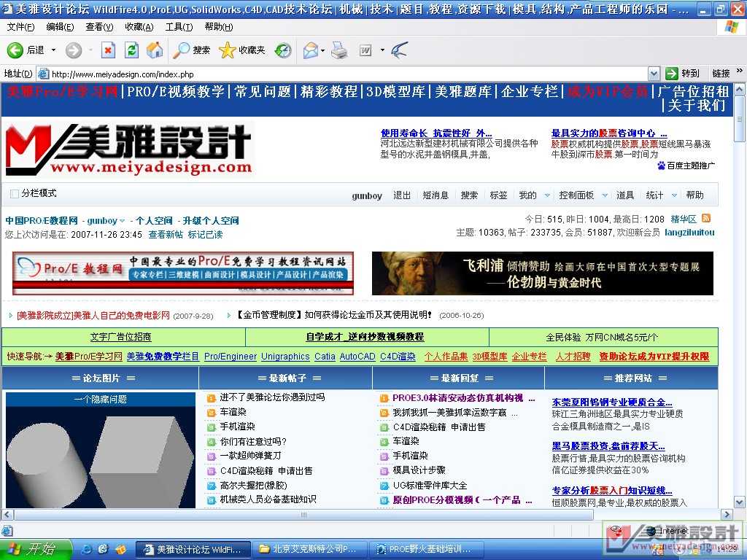Viewport: 747px width, 560px height.
Task: Open Internet Explorer quick launch icon
Action: click(87, 549)
